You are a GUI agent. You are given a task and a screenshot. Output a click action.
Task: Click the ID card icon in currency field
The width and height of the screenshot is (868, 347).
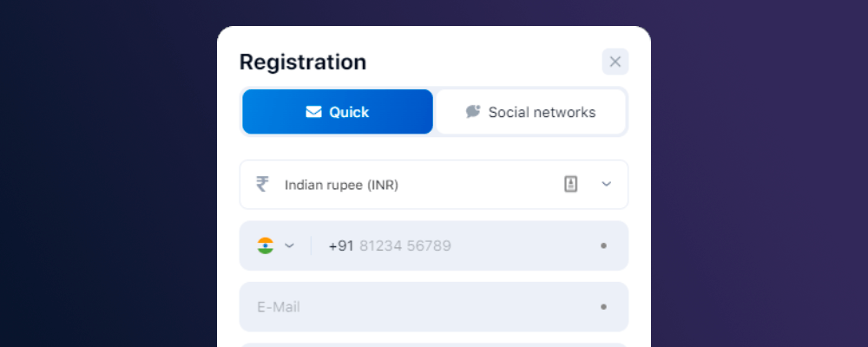coord(570,184)
